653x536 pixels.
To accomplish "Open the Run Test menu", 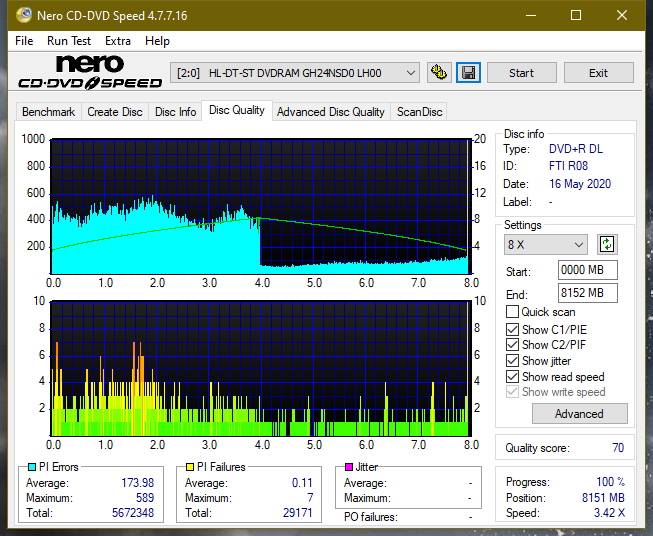I will coord(69,41).
